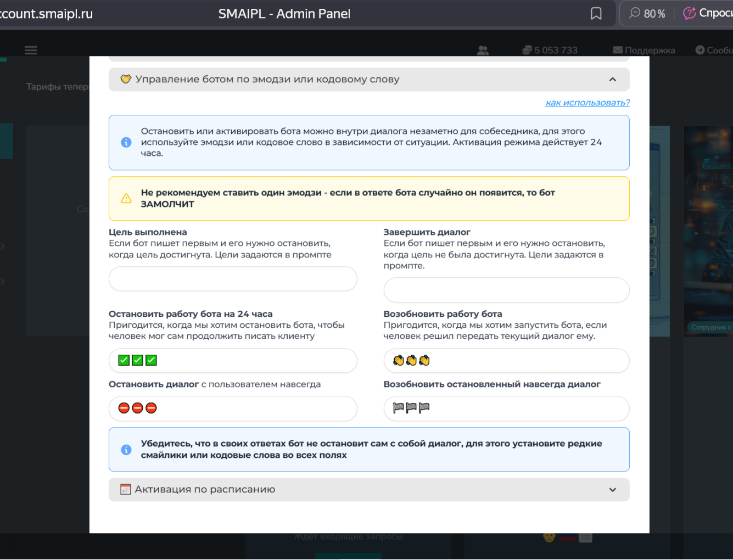Screen dimensions: 733x560
Task: Open the как использовать? link
Action: click(587, 103)
